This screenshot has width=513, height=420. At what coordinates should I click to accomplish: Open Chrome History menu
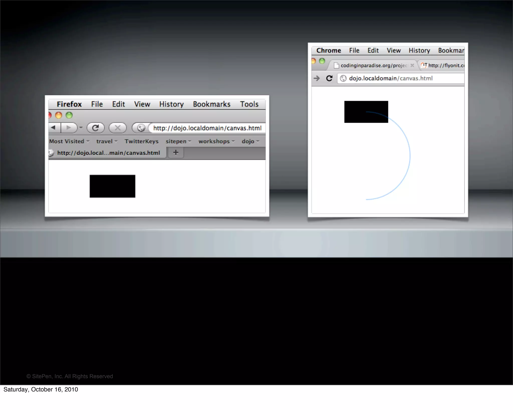pyautogui.click(x=419, y=51)
